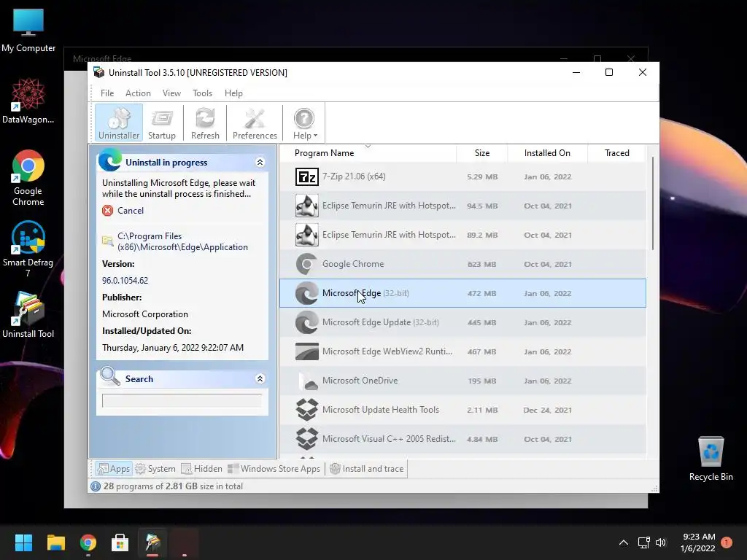Open the Install and trace tab
747x560 pixels.
[x=367, y=469]
